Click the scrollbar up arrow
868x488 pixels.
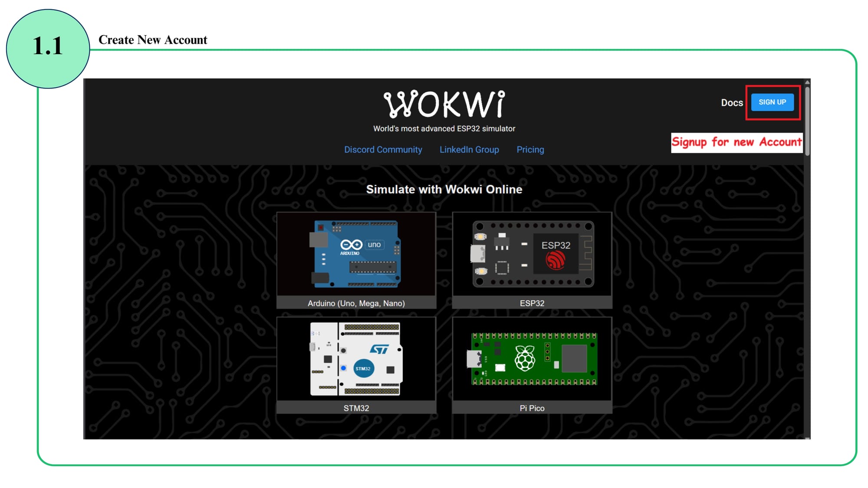(807, 82)
